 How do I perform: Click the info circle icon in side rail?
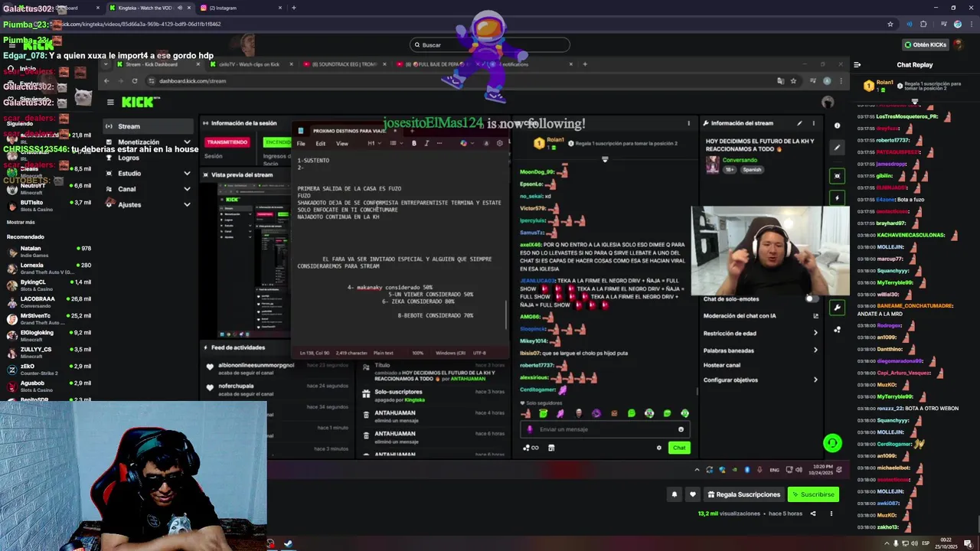(x=837, y=126)
